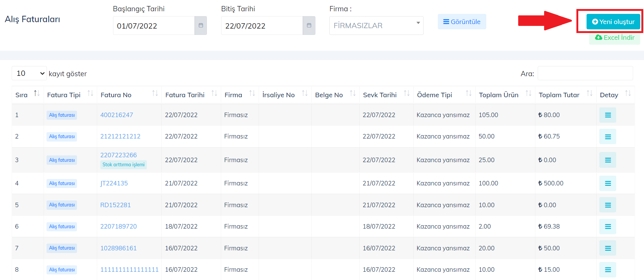
Task: Open calendar picker for Başlangıç Tarihi
Action: (x=201, y=26)
